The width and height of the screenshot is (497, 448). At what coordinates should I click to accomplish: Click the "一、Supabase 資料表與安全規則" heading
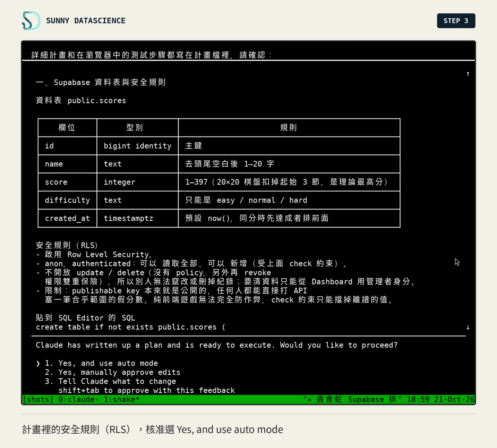101,82
